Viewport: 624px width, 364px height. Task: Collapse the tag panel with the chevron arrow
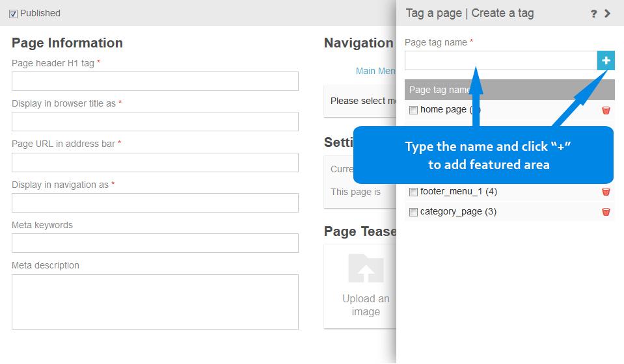(x=608, y=14)
